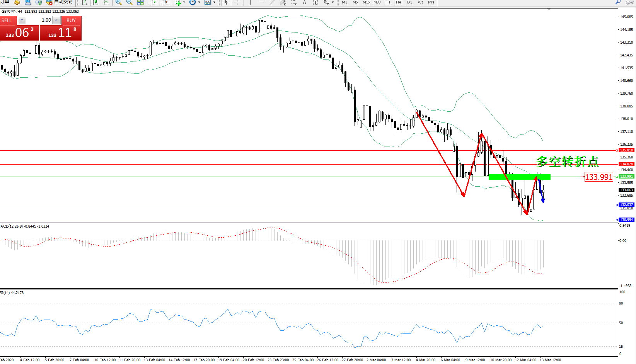Switch the chart to candlestick display
Viewport: 636px width, 364px height.
[95, 2]
